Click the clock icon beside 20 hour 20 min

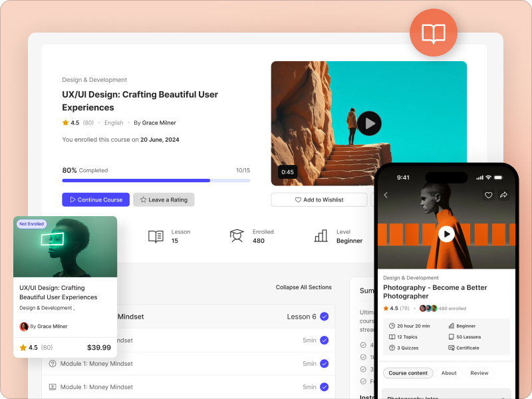click(392, 326)
